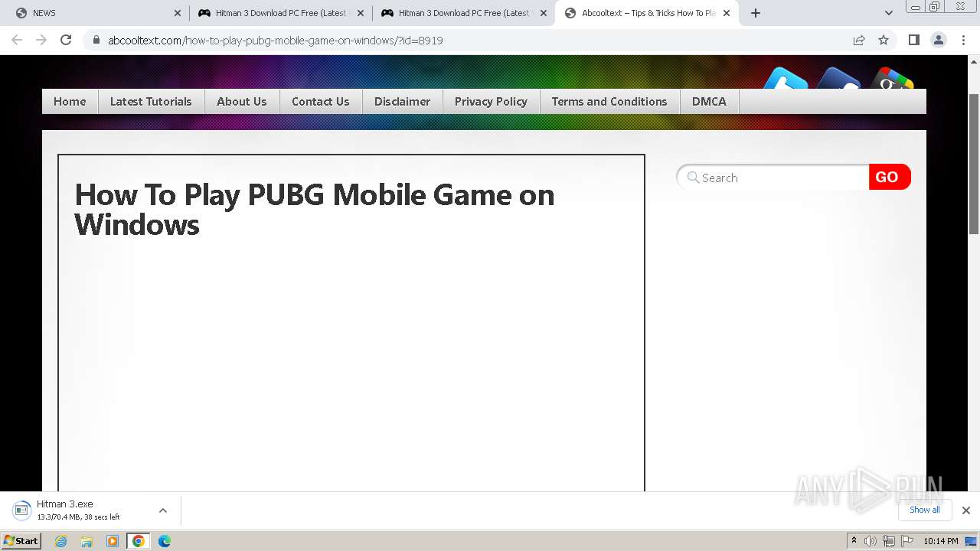Open the Home menu item

pos(70,101)
